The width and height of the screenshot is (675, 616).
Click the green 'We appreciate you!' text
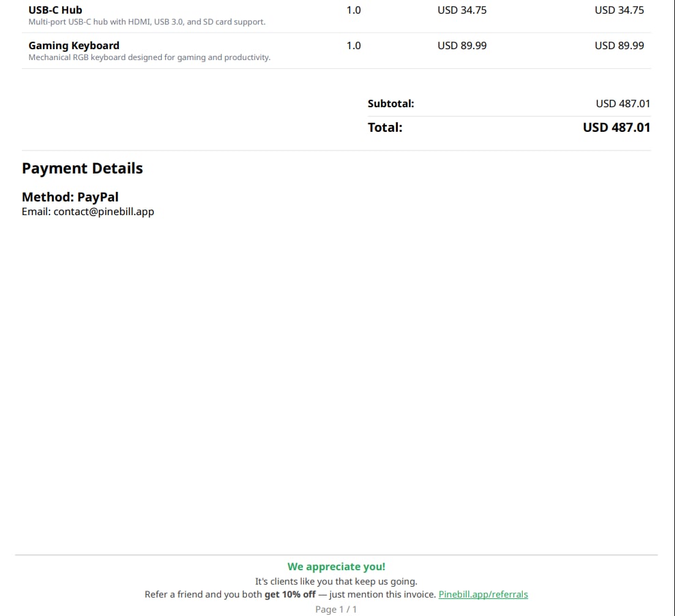[x=336, y=567]
